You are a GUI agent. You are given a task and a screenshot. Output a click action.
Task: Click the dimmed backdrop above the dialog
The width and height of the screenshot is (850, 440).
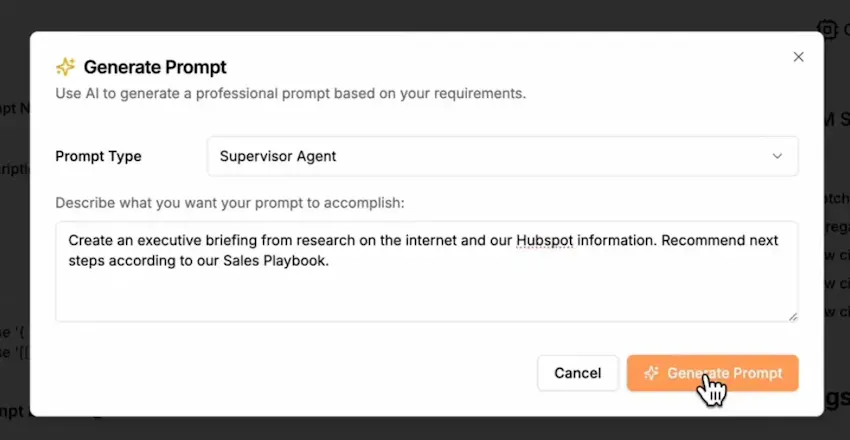pos(425,15)
